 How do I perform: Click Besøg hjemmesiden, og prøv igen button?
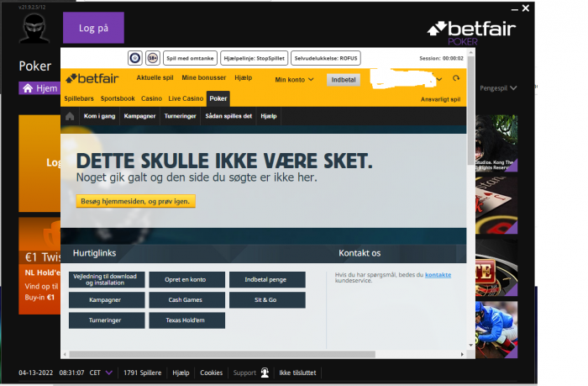coord(136,201)
